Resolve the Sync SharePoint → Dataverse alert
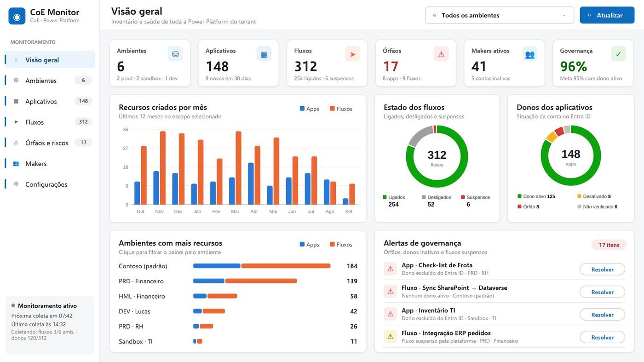The height and width of the screenshot is (362, 644). (x=603, y=292)
